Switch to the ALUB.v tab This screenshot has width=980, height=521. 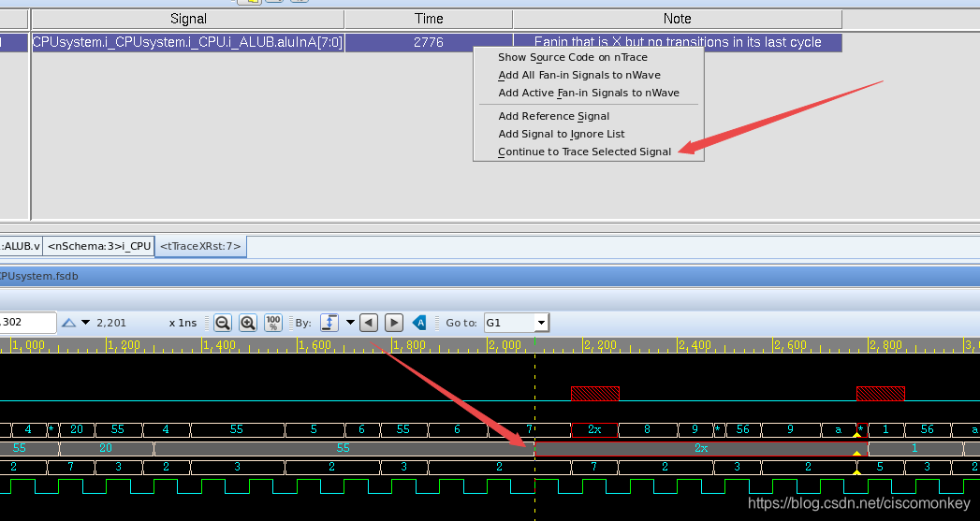coord(21,246)
